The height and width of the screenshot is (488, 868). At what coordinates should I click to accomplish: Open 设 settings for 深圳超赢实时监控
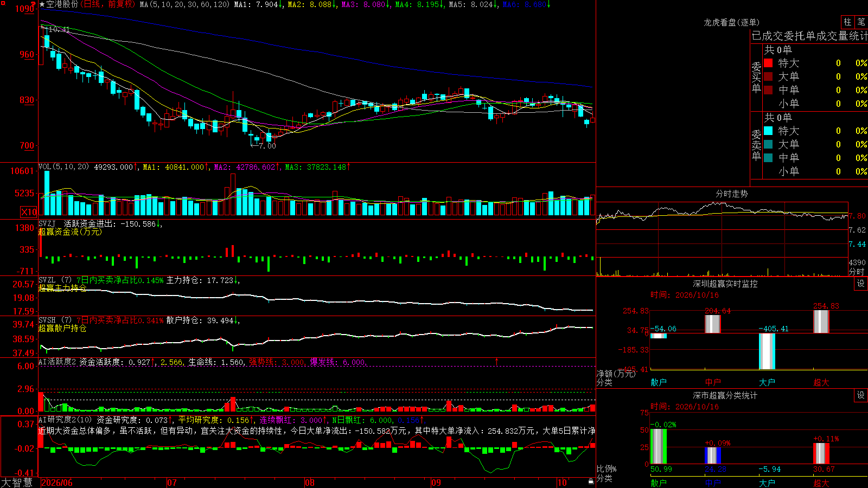pyautogui.click(x=861, y=284)
